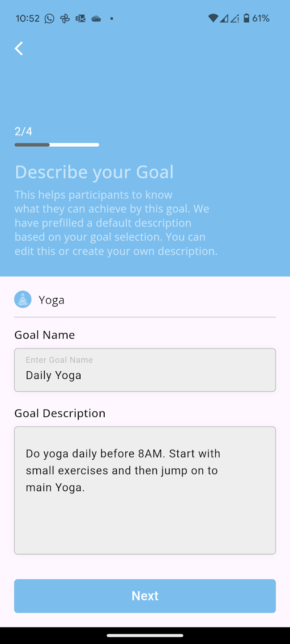This screenshot has width=290, height=644.
Task: Tap the Goal Description text box
Action: (x=145, y=490)
